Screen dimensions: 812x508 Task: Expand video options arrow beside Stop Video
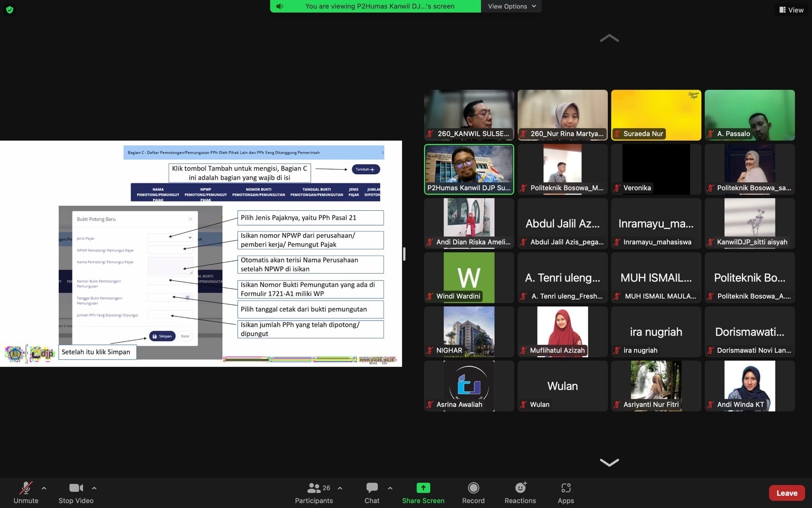click(94, 488)
